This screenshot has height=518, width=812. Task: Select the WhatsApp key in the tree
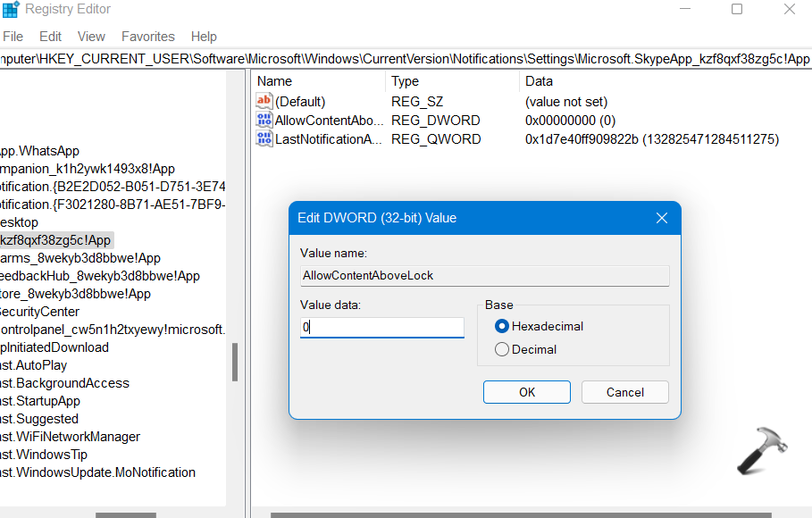(x=40, y=151)
